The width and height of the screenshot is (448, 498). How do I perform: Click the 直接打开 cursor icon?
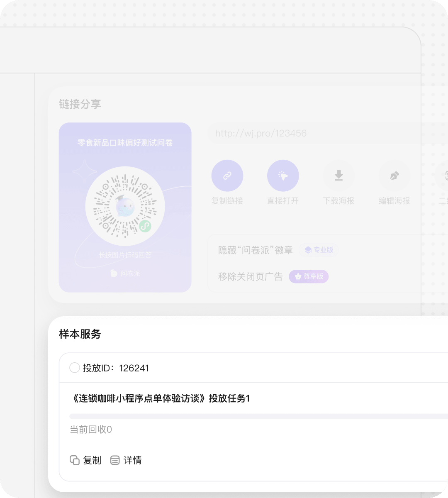[283, 176]
